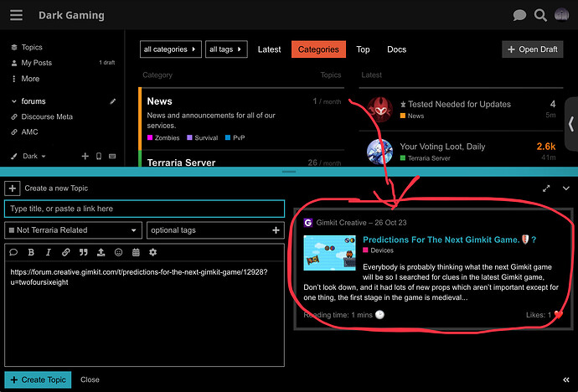
Task: Open the Your Voting Loot, Daily topic
Action: tap(442, 147)
